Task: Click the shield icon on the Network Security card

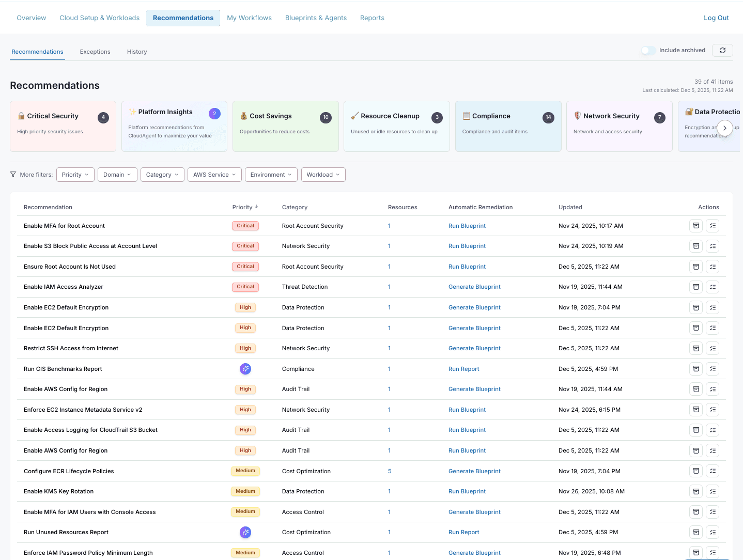Action: [577, 116]
